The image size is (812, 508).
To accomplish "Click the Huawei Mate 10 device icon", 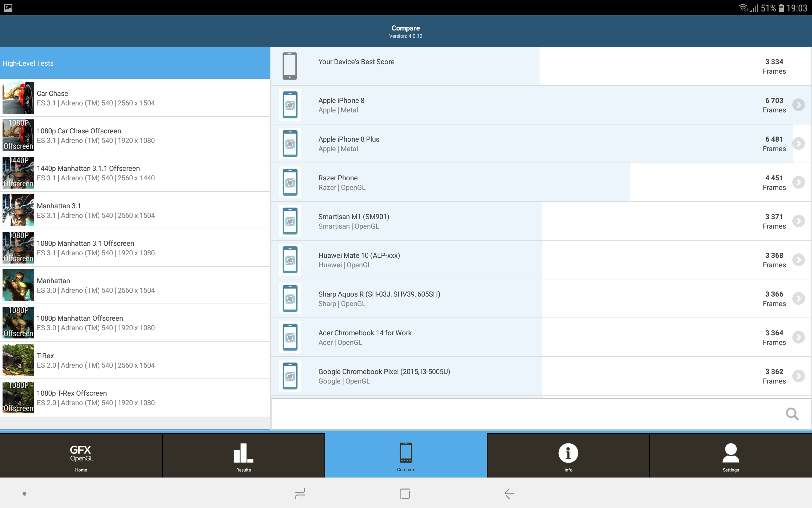I will [x=290, y=260].
